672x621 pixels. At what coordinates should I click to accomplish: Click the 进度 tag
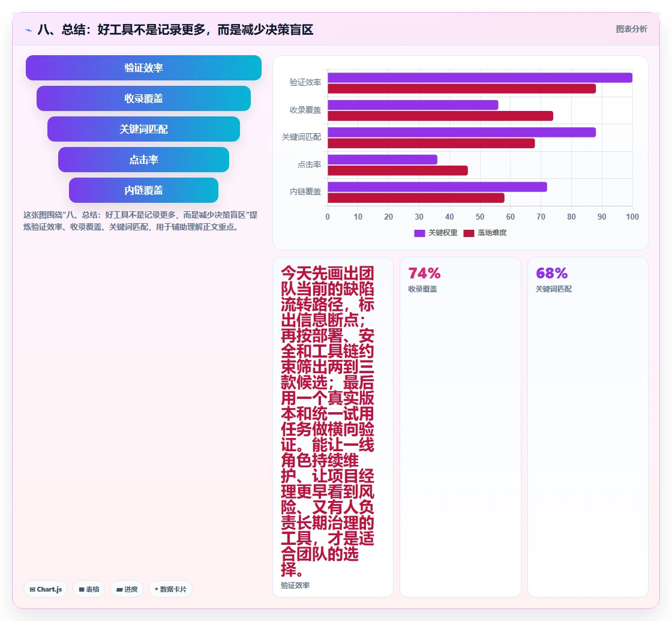[127, 589]
